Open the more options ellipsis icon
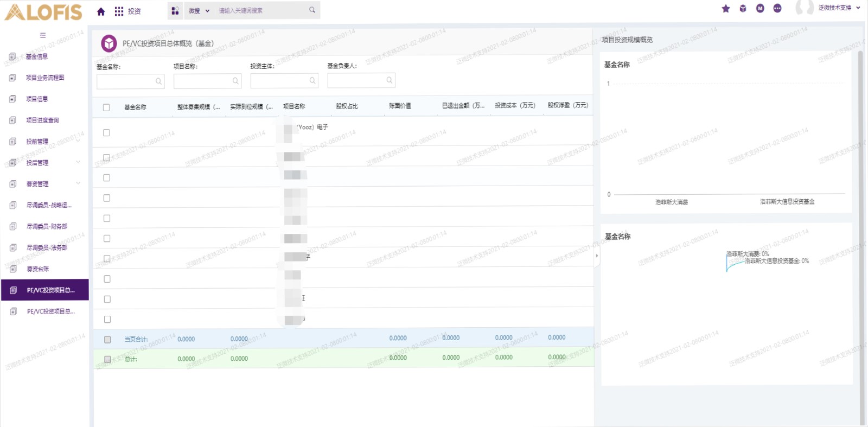 [777, 8]
